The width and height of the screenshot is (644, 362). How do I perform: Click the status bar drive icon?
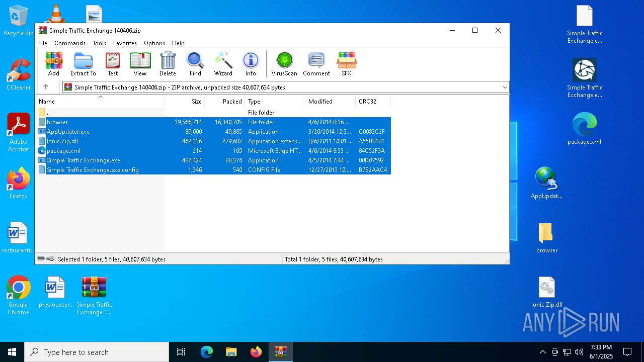click(41, 259)
